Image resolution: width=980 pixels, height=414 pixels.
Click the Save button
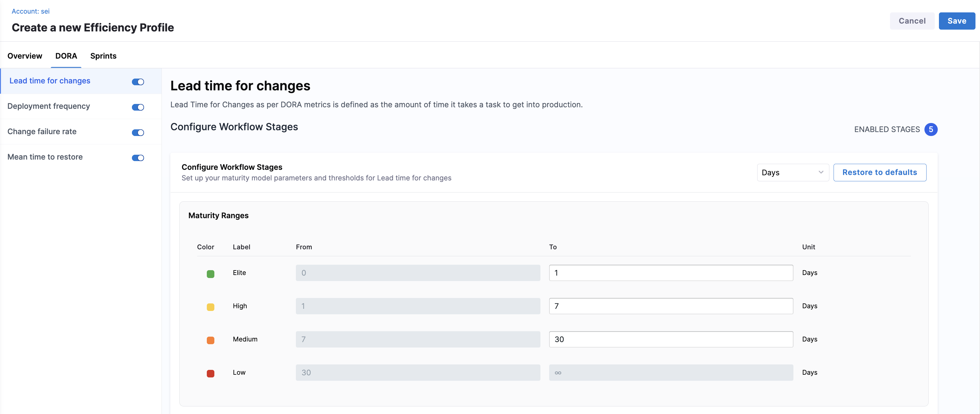click(956, 21)
